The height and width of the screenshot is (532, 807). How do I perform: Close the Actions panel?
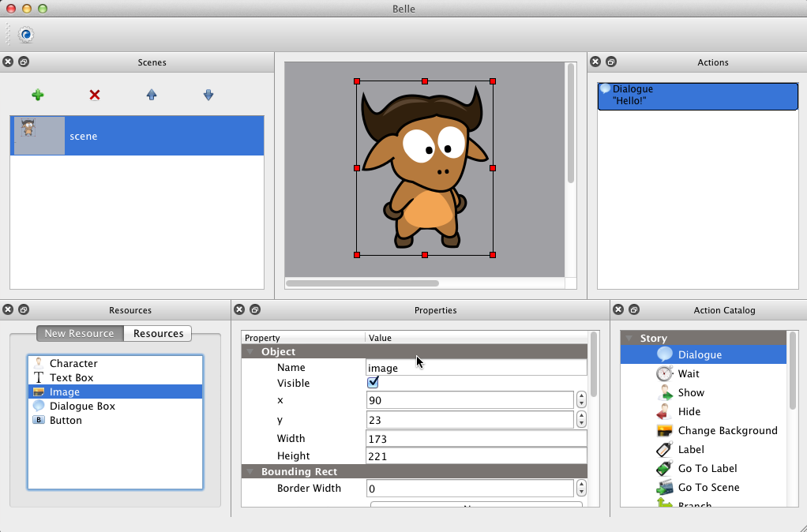pos(595,62)
